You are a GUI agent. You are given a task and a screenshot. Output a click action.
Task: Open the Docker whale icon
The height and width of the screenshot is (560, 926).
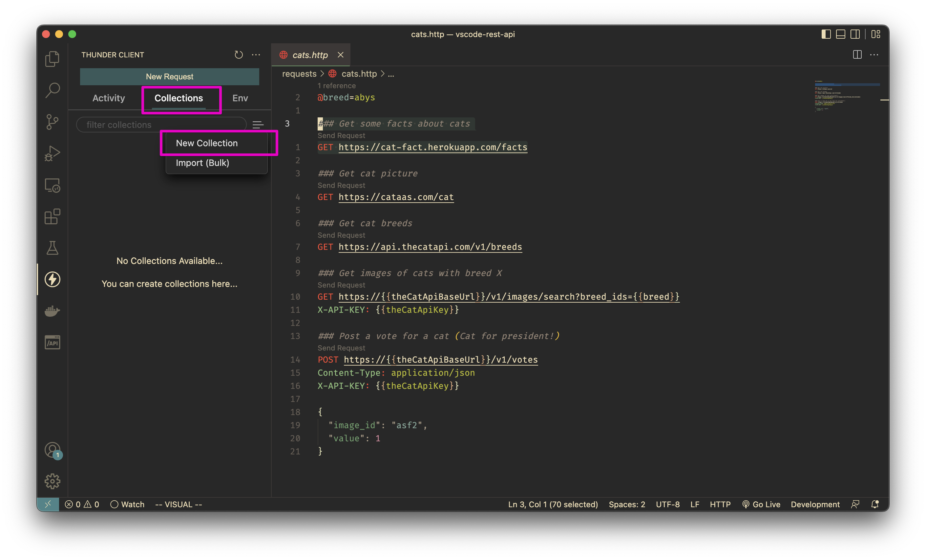tap(52, 311)
